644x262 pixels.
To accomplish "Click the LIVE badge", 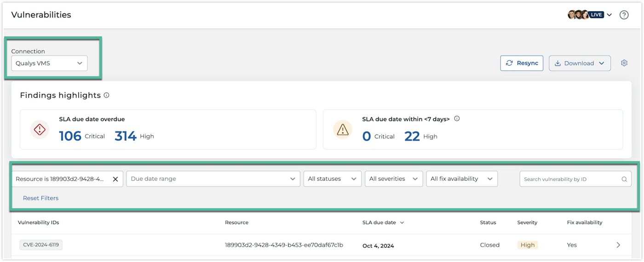I will 597,15.
